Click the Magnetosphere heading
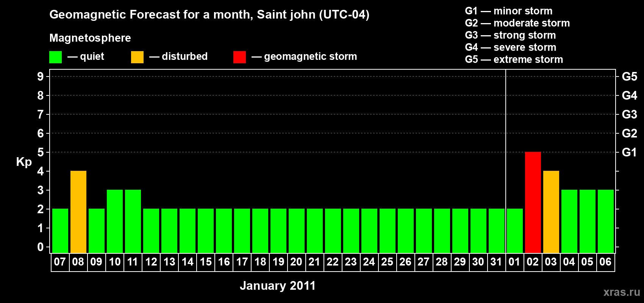 [90, 38]
